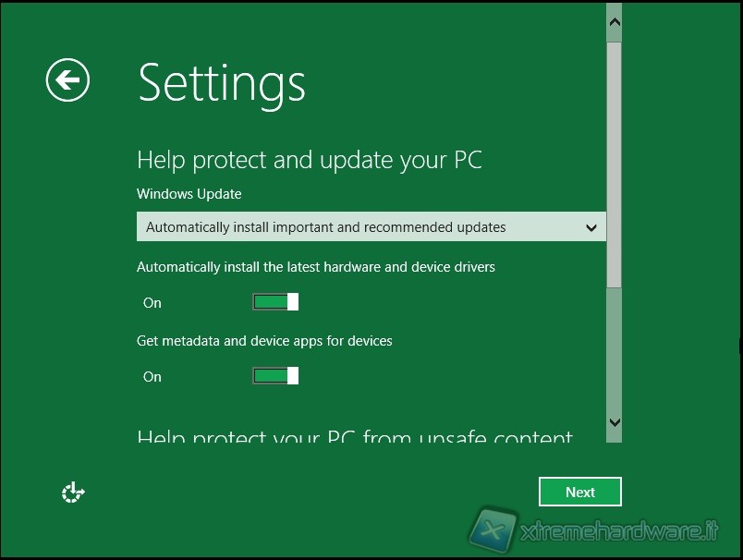Click the xtremehardware.it watermark text
The width and height of the screenshot is (743, 560).
[619, 531]
